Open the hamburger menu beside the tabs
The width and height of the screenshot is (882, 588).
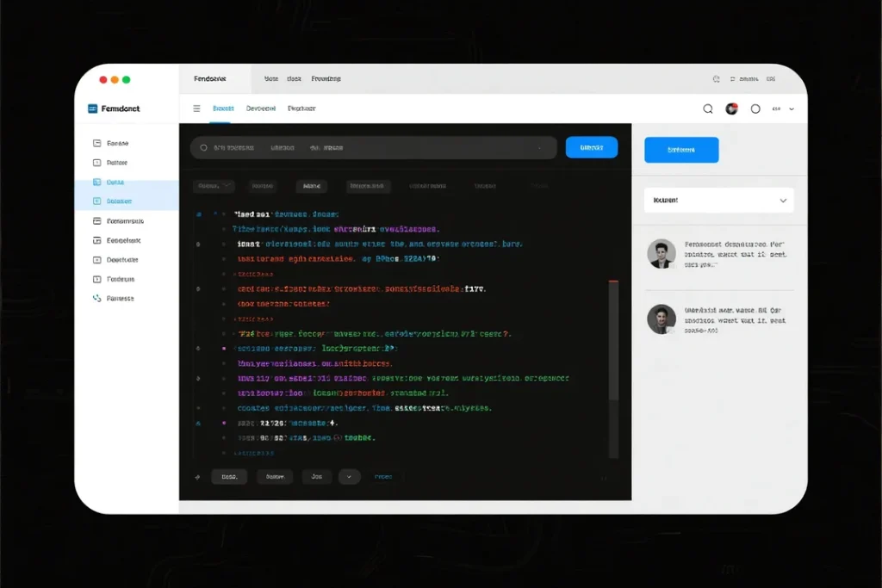197,108
